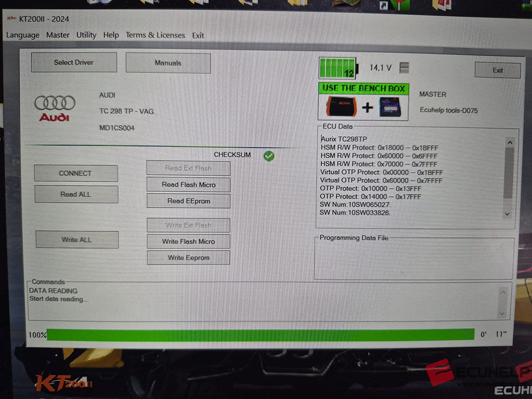
Task: Click the Write ALL button
Action: coord(77,239)
